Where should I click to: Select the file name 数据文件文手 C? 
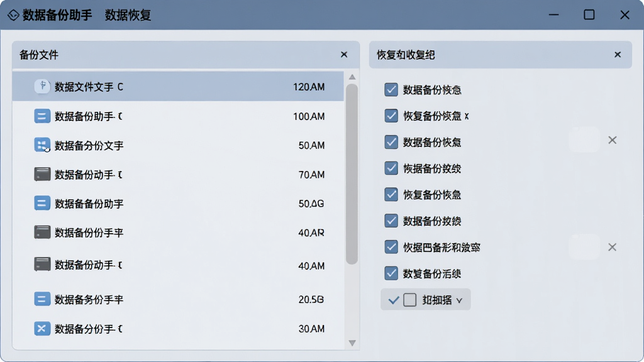tap(89, 87)
